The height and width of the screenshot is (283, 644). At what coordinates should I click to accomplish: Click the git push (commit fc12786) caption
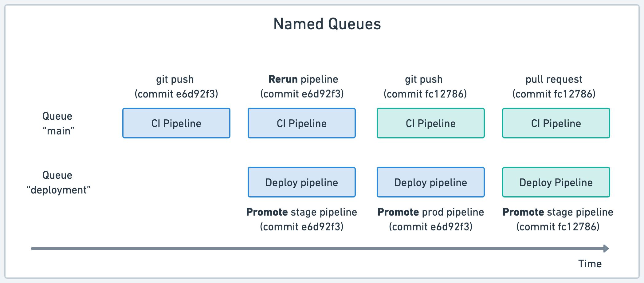coord(425,86)
